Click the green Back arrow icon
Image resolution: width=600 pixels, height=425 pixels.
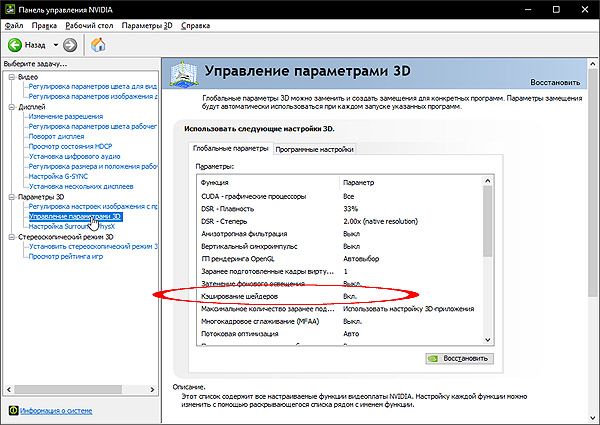pyautogui.click(x=15, y=45)
